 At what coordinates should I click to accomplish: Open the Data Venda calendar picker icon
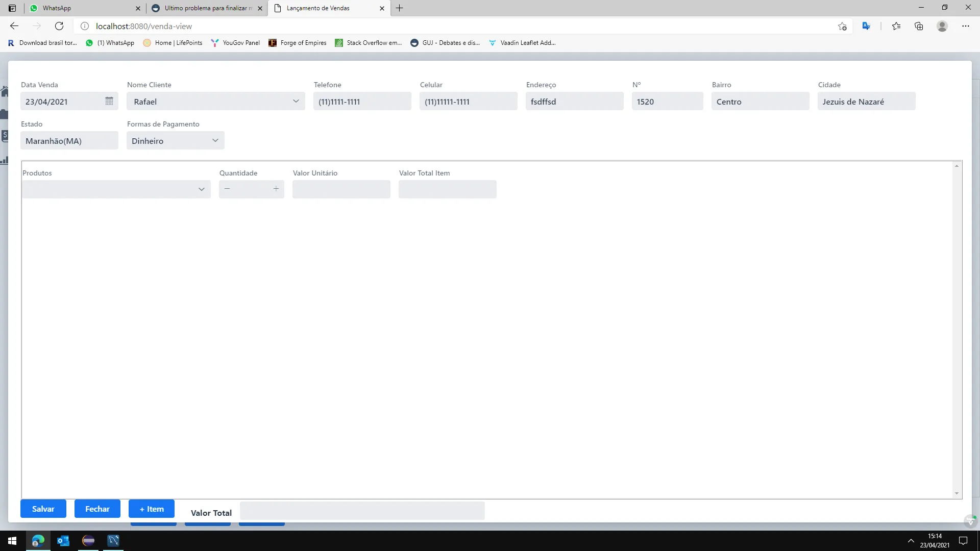tap(109, 102)
